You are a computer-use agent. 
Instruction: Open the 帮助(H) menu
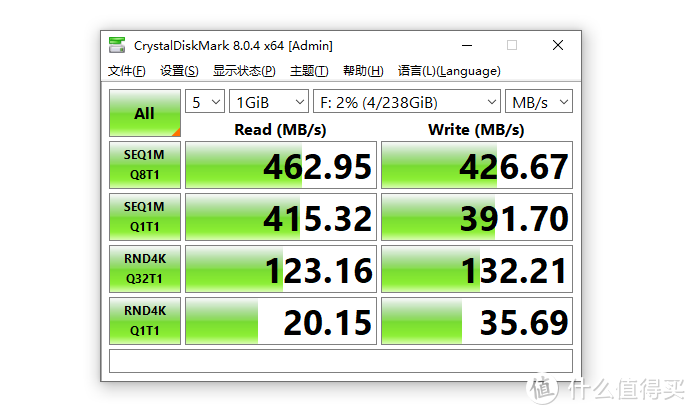[x=363, y=71]
